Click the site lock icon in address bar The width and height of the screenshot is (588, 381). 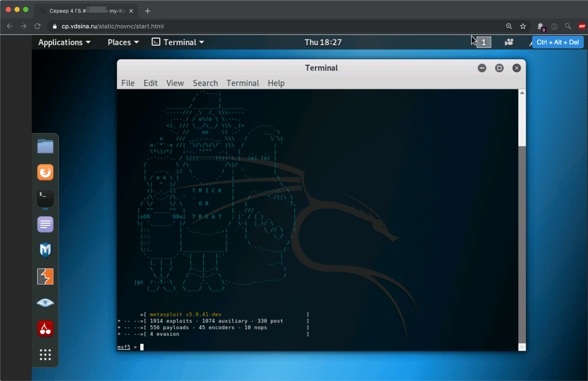point(55,26)
